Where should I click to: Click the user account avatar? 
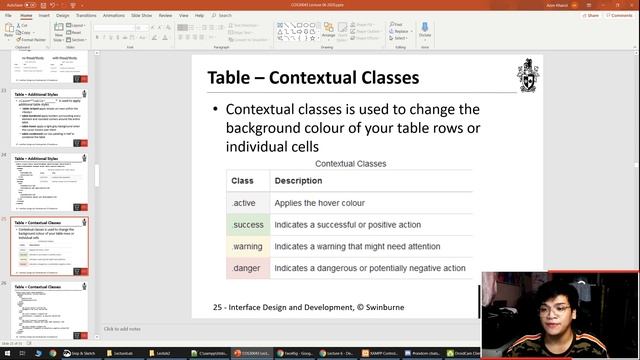(x=575, y=5)
